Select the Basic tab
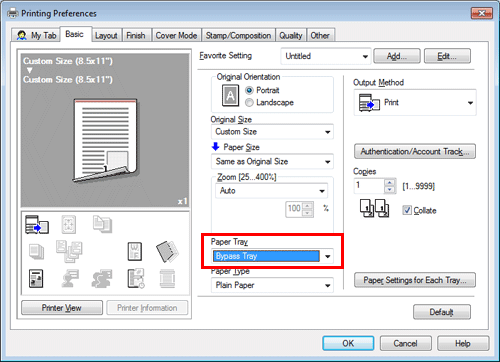The image size is (500, 362). (x=75, y=34)
